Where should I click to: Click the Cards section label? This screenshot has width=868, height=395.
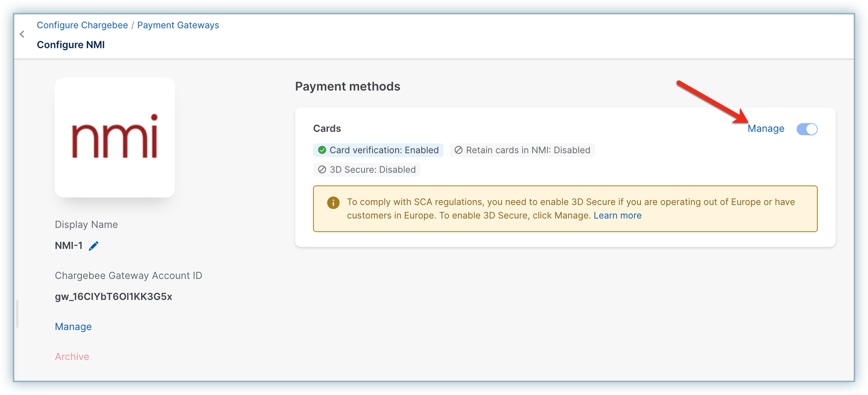point(327,128)
